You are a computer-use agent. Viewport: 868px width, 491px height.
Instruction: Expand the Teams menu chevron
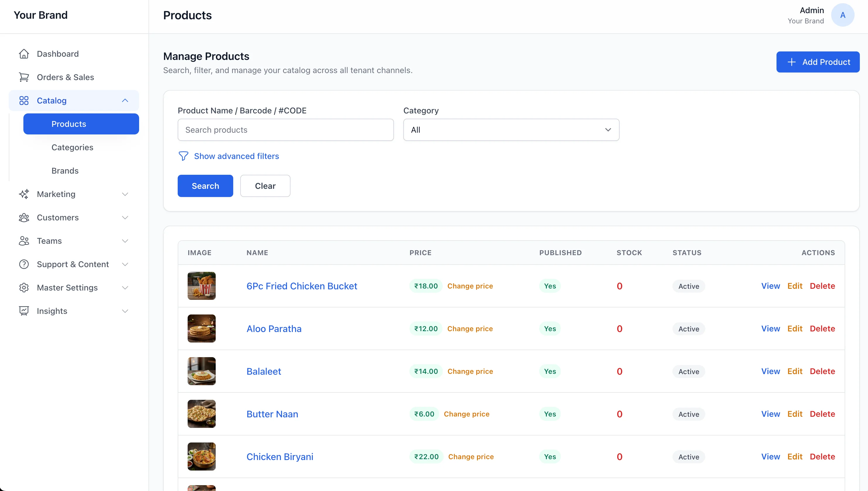125,241
